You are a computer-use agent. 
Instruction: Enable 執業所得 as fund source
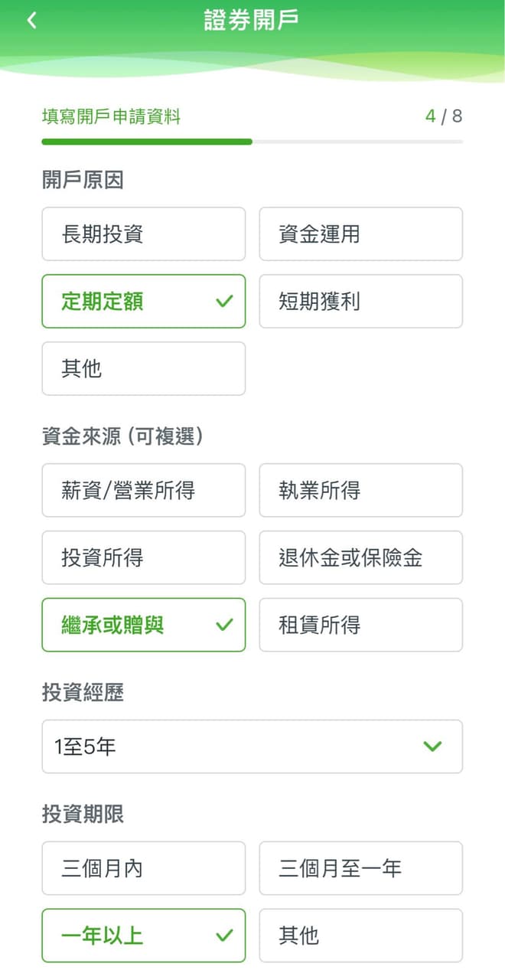(360, 491)
